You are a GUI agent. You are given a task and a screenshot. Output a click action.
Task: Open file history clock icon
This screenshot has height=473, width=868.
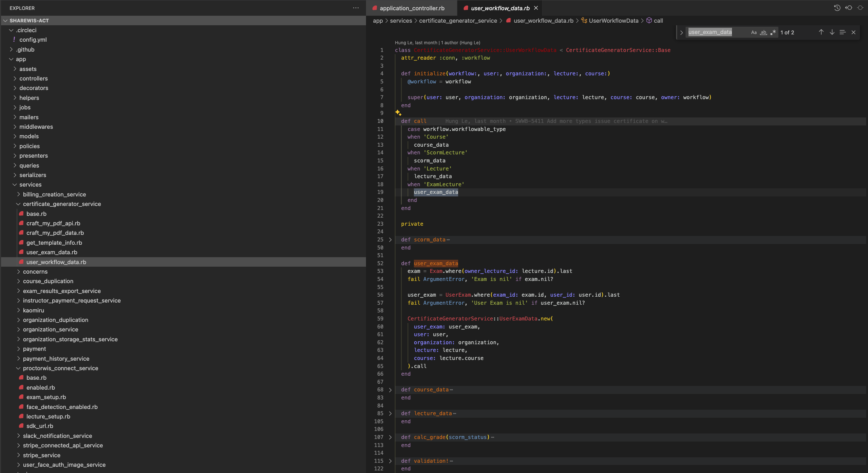[x=837, y=8]
